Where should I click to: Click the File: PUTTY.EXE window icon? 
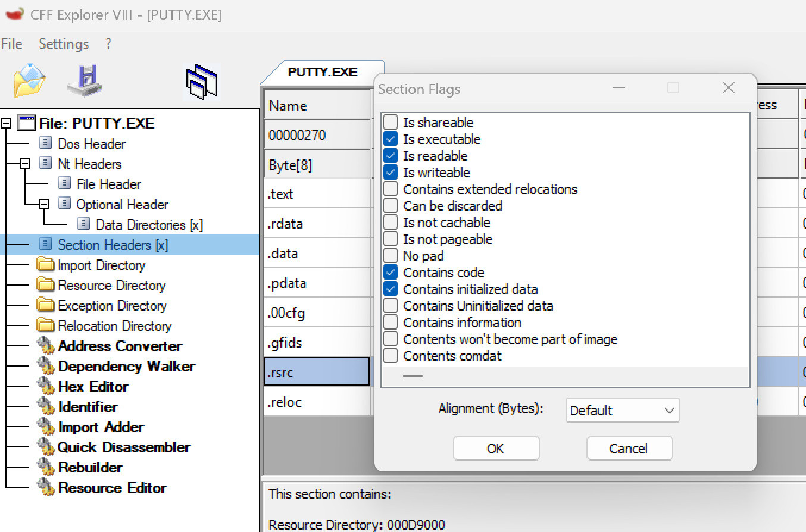click(x=27, y=123)
